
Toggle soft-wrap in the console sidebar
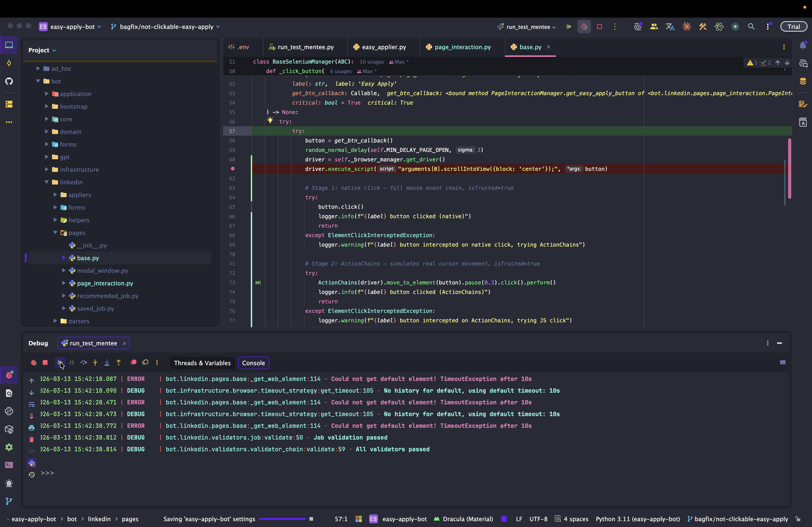tap(31, 404)
